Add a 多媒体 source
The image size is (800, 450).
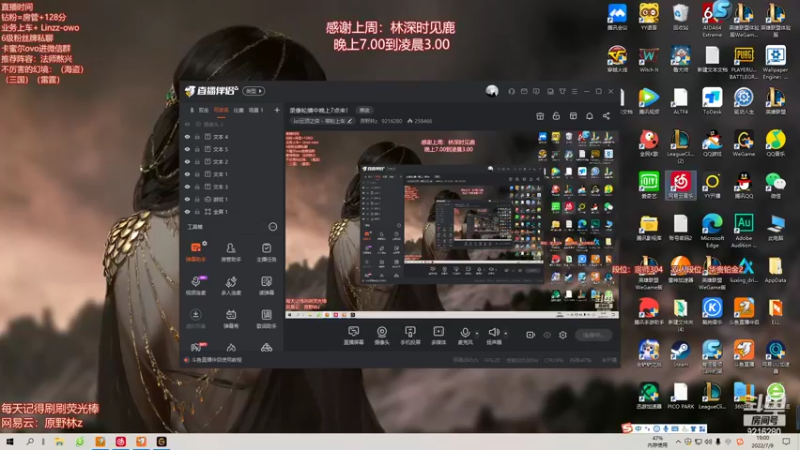point(438,335)
